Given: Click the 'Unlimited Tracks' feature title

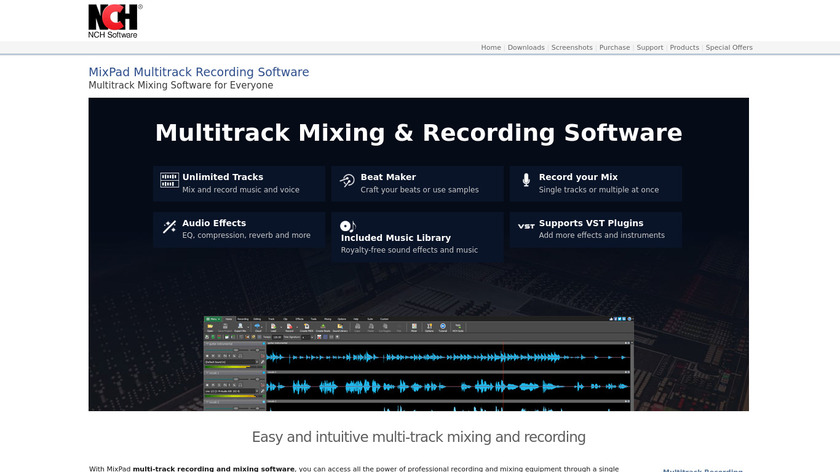Looking at the screenshot, I should tap(223, 177).
